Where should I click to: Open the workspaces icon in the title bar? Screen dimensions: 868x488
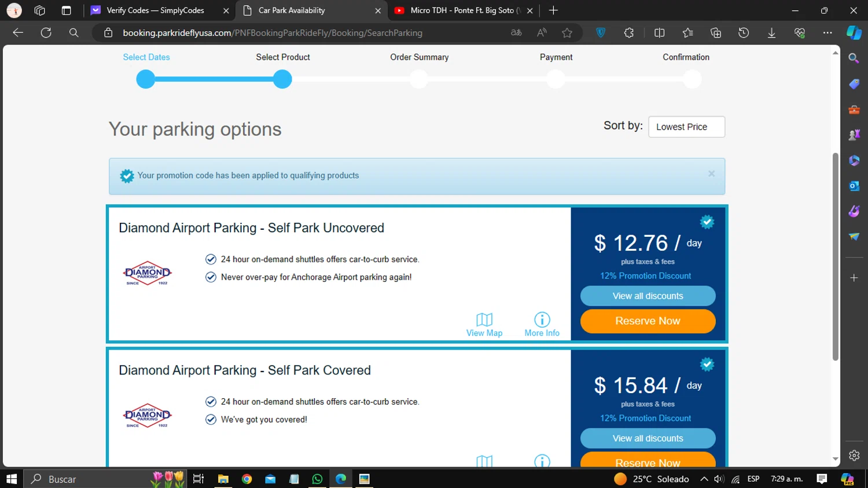pyautogui.click(x=39, y=10)
